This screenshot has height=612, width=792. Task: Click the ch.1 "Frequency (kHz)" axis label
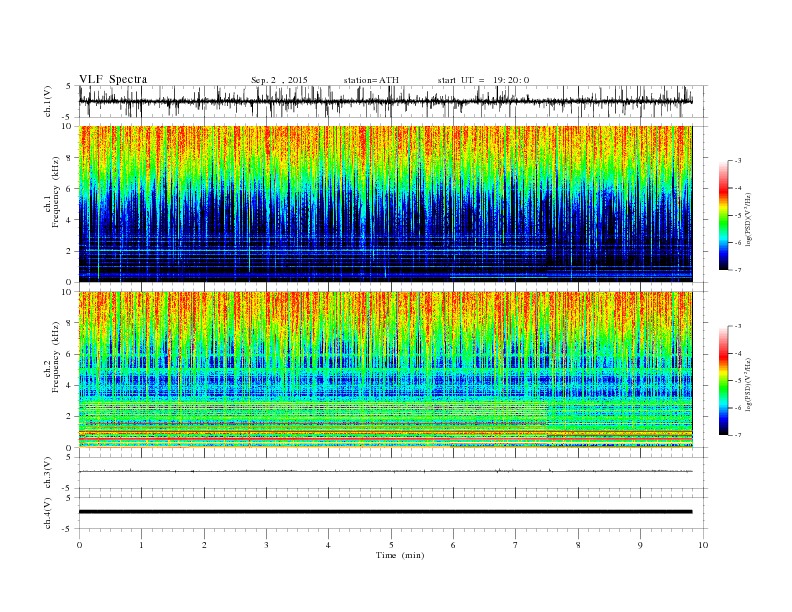[x=56, y=192]
